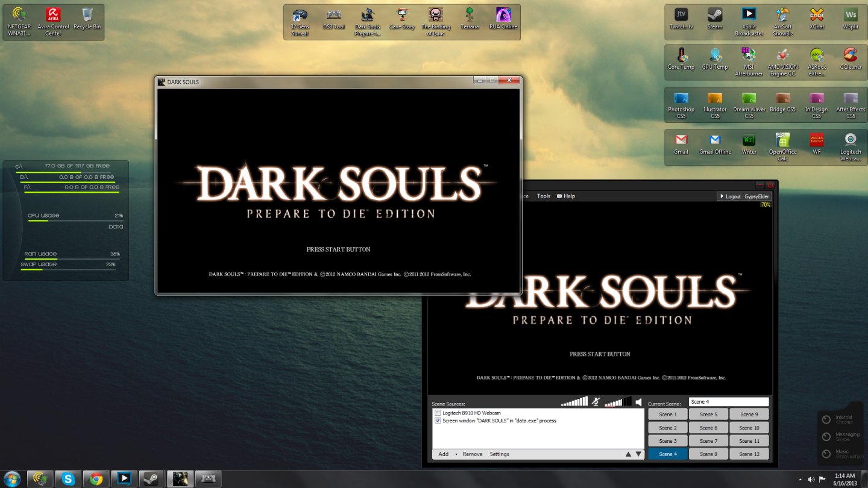Open the XChat desktop shortcut

coord(817,19)
